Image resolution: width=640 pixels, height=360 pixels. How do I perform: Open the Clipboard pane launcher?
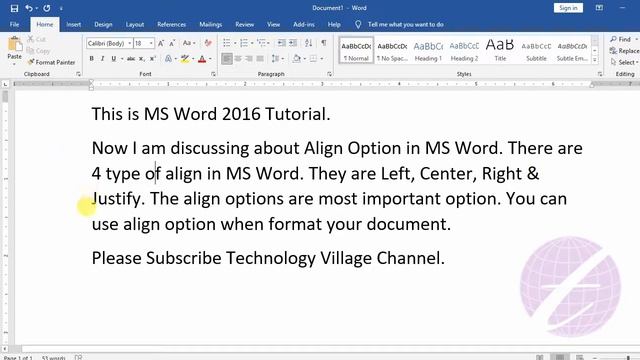click(x=78, y=74)
